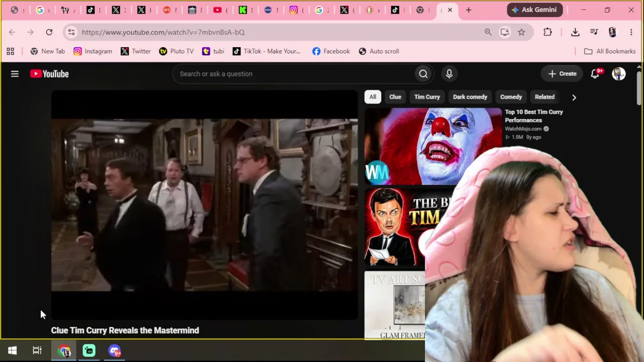This screenshot has height=362, width=644.
Task: Open Top 10 Best Tim Curry Performances thumbnail
Action: (433, 146)
